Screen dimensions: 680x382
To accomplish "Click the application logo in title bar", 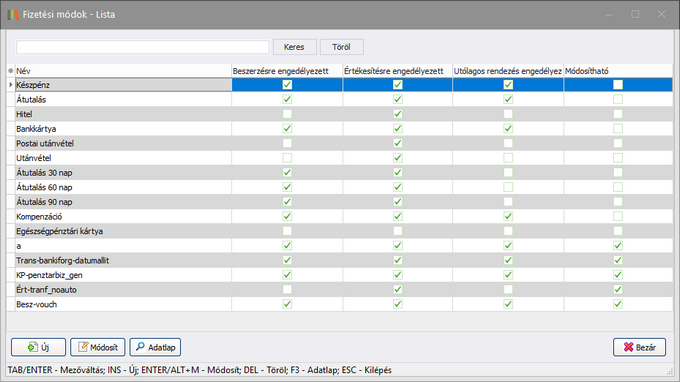I will tap(13, 14).
